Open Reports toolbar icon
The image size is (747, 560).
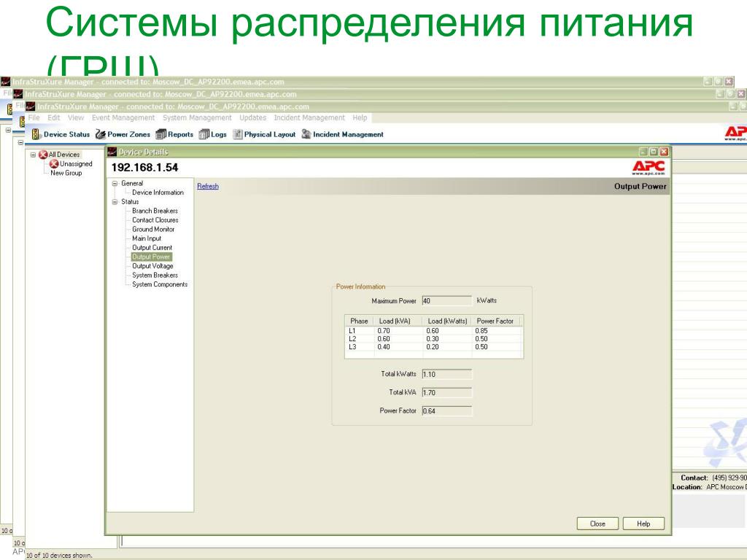click(161, 134)
